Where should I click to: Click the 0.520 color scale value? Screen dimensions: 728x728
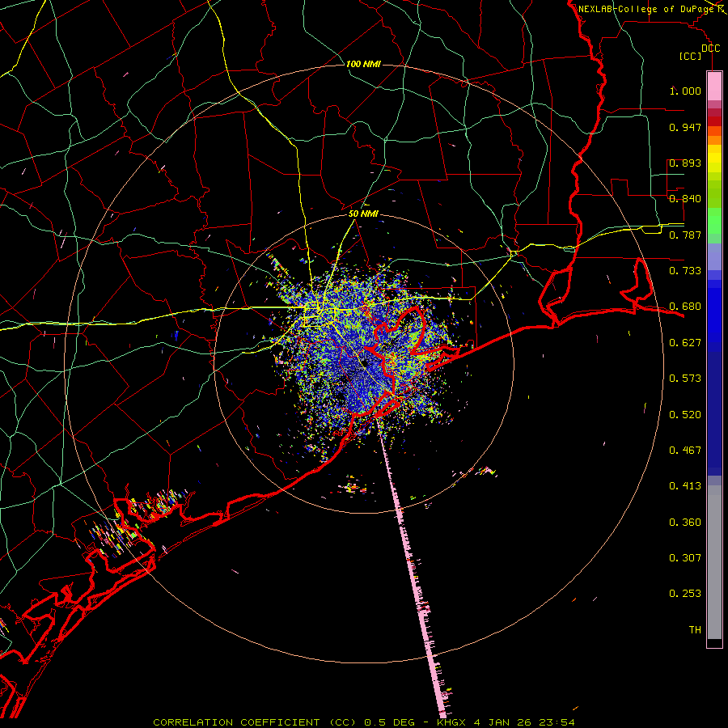[685, 415]
